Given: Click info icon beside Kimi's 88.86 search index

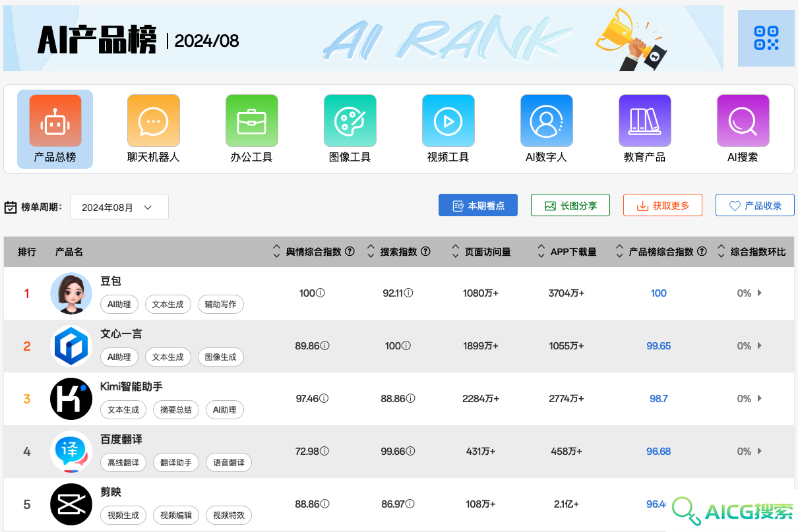Looking at the screenshot, I should [411, 398].
